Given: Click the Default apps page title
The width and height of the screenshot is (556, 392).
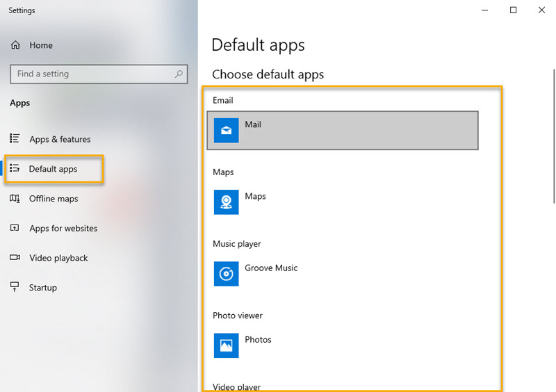Looking at the screenshot, I should point(258,45).
